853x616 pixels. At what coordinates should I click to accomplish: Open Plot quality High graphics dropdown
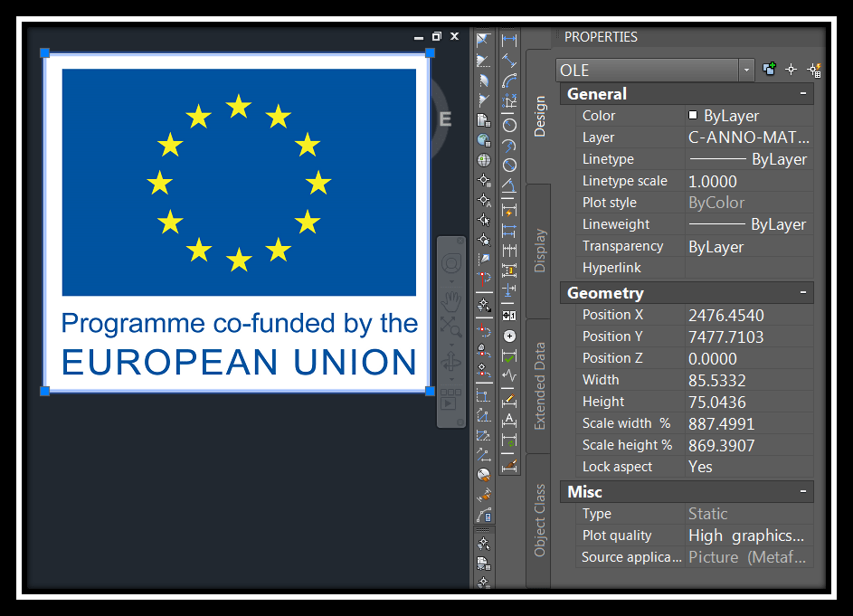pyautogui.click(x=749, y=535)
